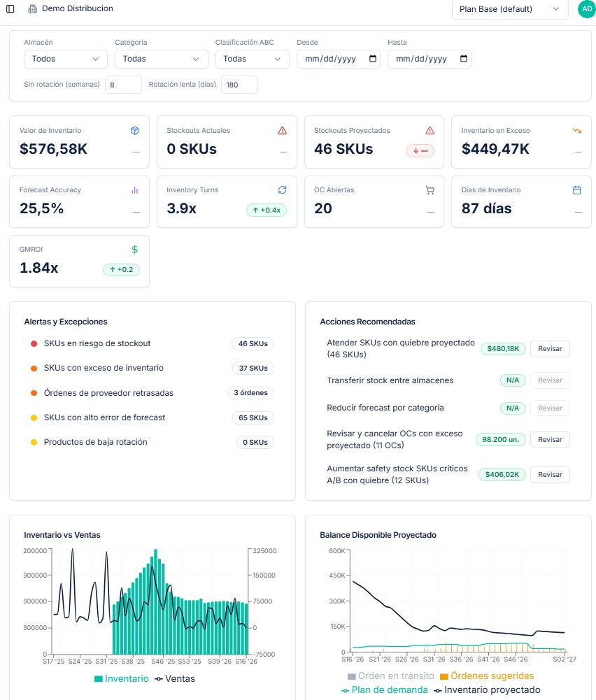Open the Almacén dropdown
The image size is (596, 700).
point(66,59)
